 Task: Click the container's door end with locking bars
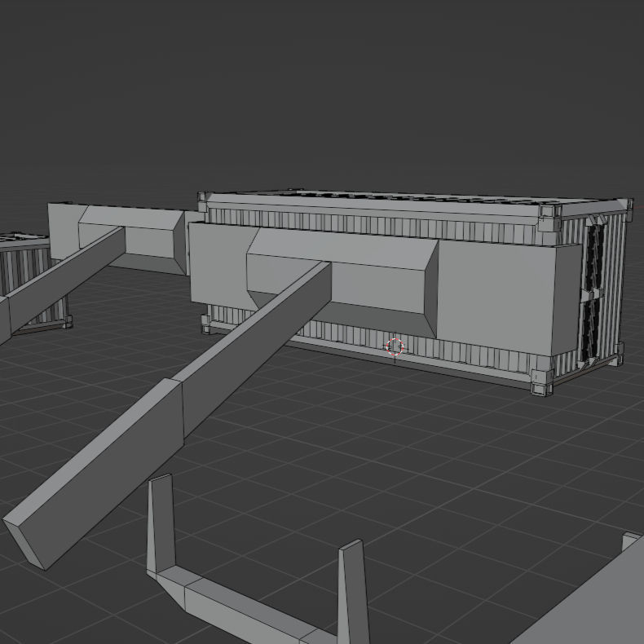pyautogui.click(x=592, y=292)
